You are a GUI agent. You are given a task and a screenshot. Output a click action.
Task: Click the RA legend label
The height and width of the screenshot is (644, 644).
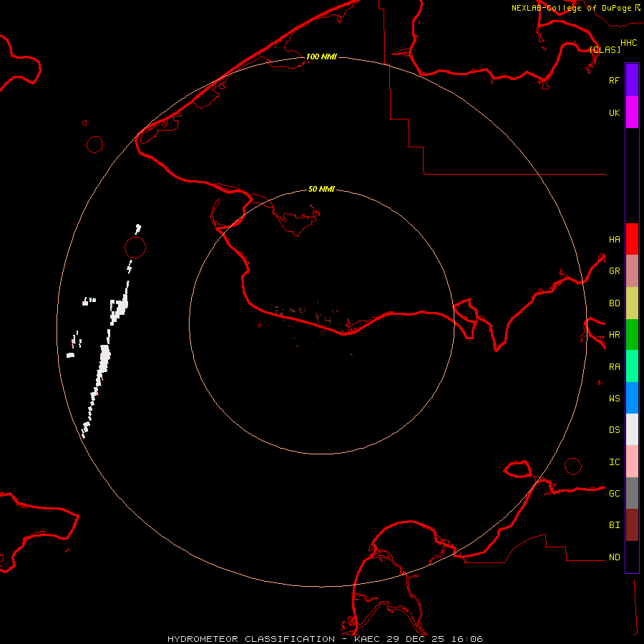coord(614,367)
